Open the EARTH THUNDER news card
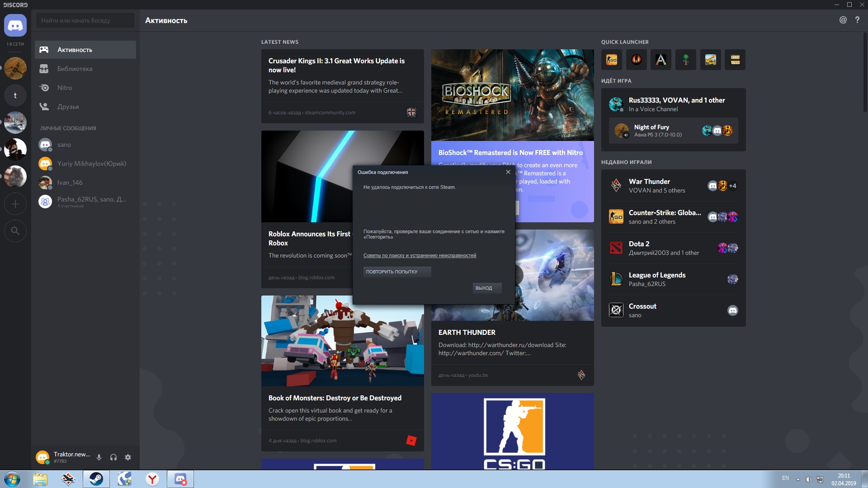 (513, 352)
